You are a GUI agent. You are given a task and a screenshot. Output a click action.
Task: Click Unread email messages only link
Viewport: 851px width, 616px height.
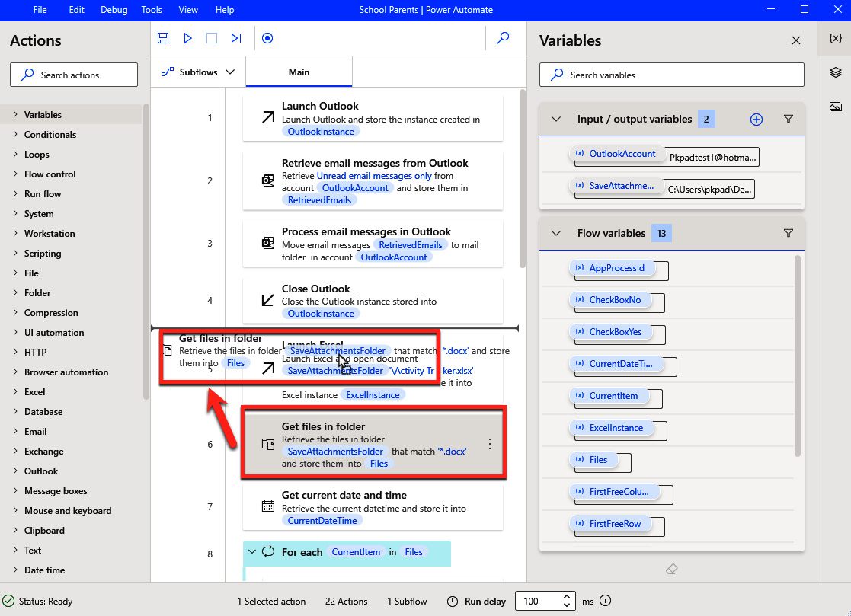pyautogui.click(x=374, y=176)
